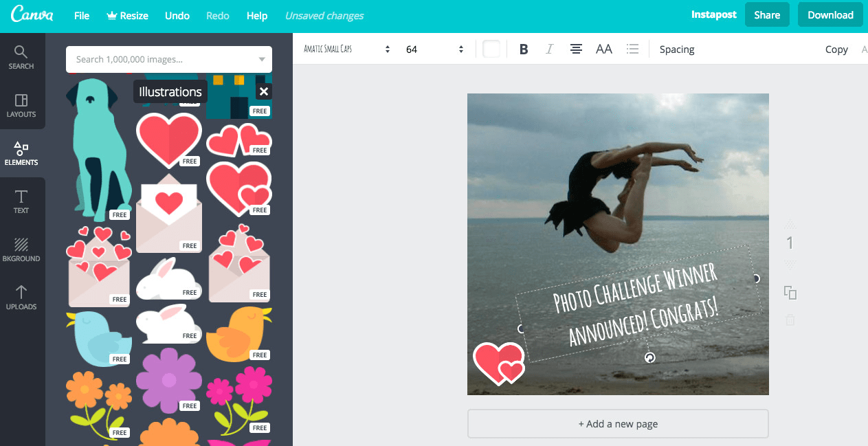868x446 pixels.
Task: Open the Uploads panel
Action: (x=21, y=297)
